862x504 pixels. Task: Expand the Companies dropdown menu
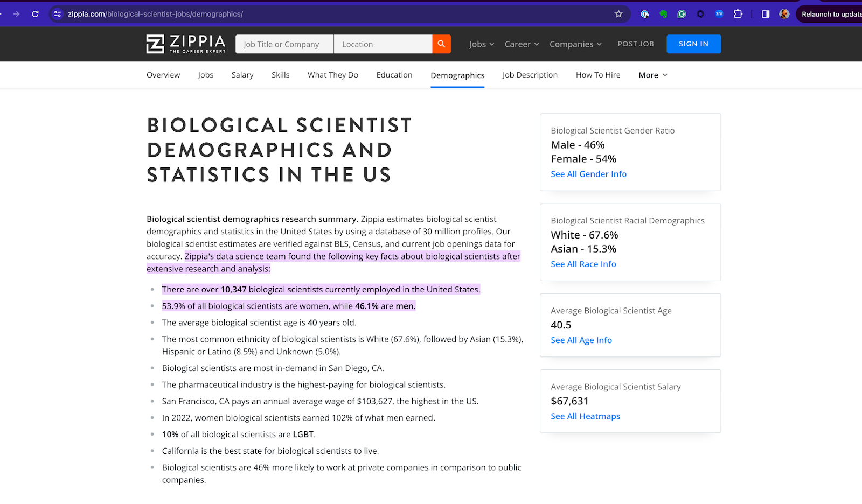(x=575, y=44)
